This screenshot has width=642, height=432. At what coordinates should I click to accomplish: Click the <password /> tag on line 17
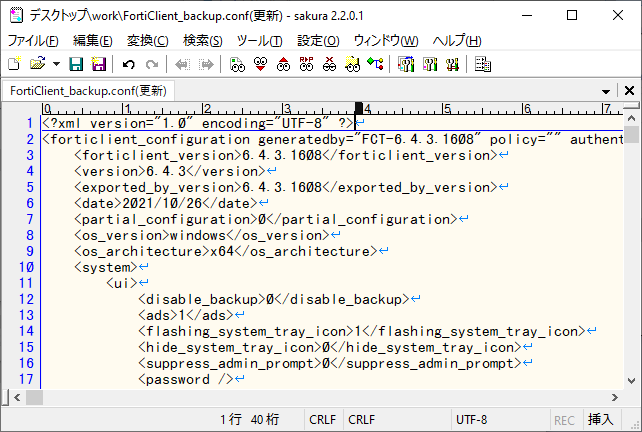click(x=185, y=380)
